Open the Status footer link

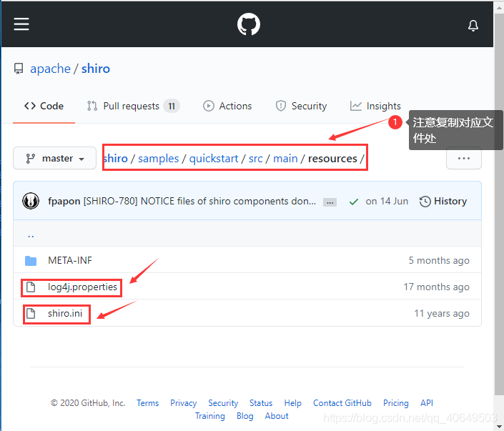(x=261, y=403)
